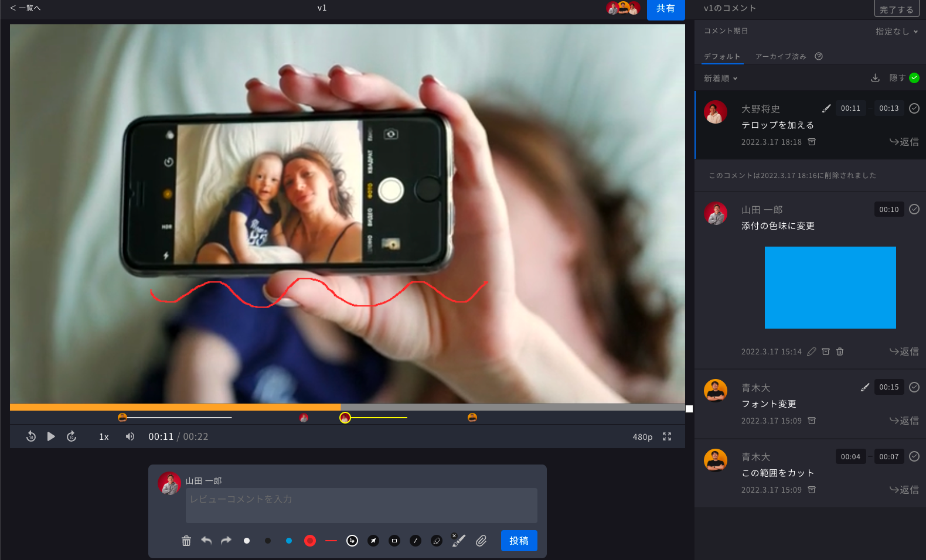Download comments using the download icon
The height and width of the screenshot is (560, 926).
[x=875, y=78]
